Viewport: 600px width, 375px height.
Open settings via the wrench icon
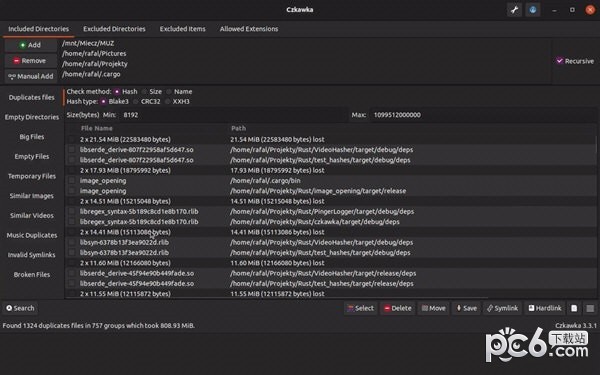[514, 10]
